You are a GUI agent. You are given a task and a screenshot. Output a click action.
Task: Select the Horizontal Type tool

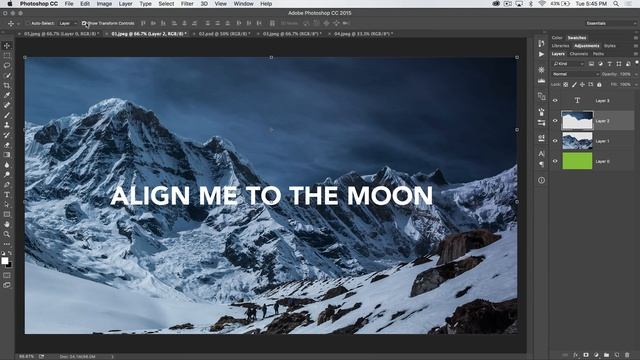click(x=7, y=194)
